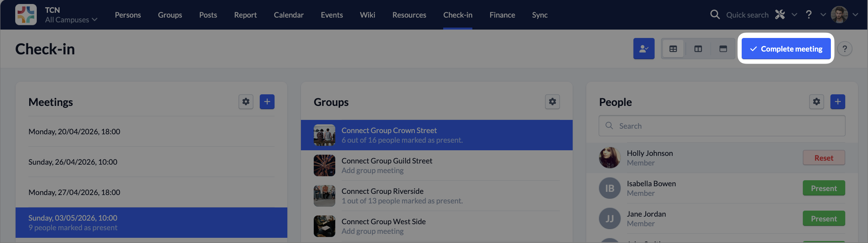
Task: Open Groups panel settings gear
Action: (552, 102)
